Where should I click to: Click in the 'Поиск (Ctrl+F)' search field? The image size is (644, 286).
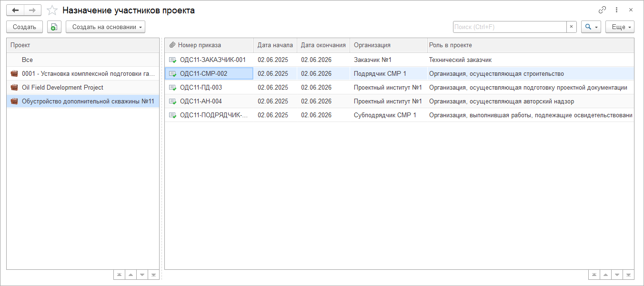[x=509, y=27]
